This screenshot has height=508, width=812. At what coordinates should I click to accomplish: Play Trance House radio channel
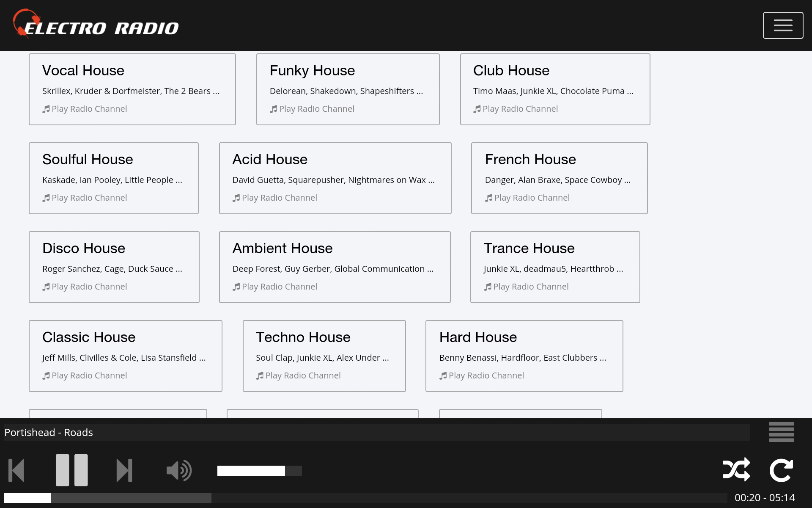[526, 287]
